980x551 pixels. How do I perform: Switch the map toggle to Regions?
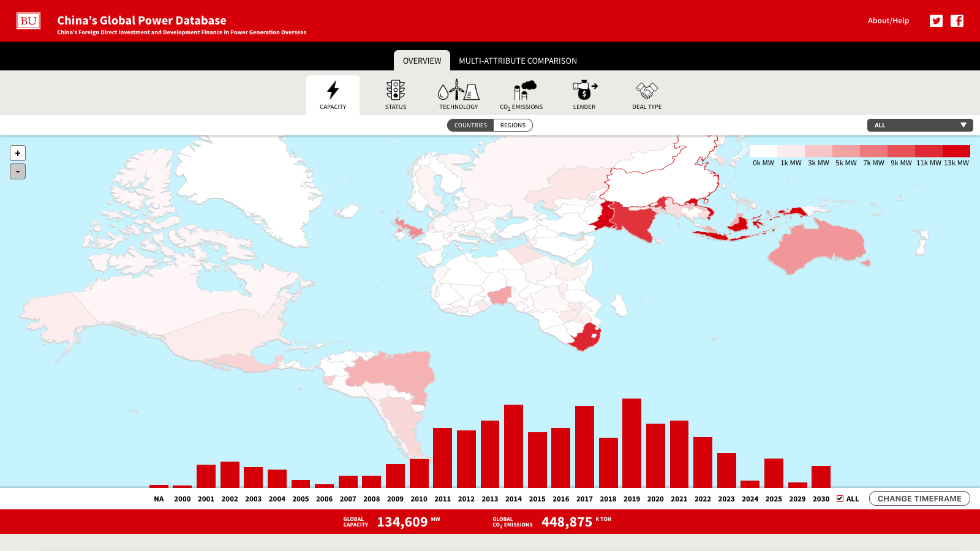(512, 125)
